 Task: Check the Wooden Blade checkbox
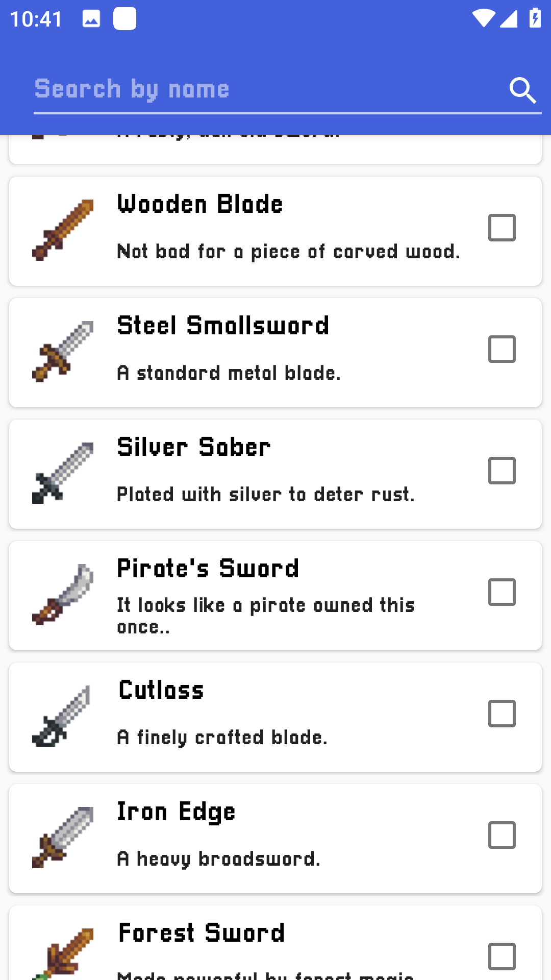click(x=502, y=228)
